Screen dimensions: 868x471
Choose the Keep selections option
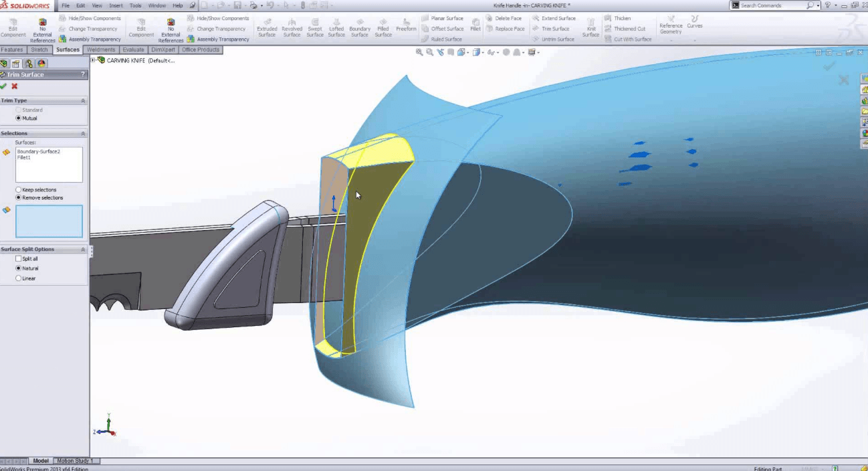pos(19,190)
